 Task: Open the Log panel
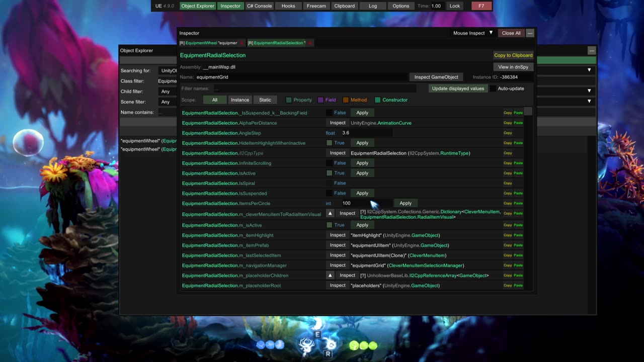coord(373,6)
